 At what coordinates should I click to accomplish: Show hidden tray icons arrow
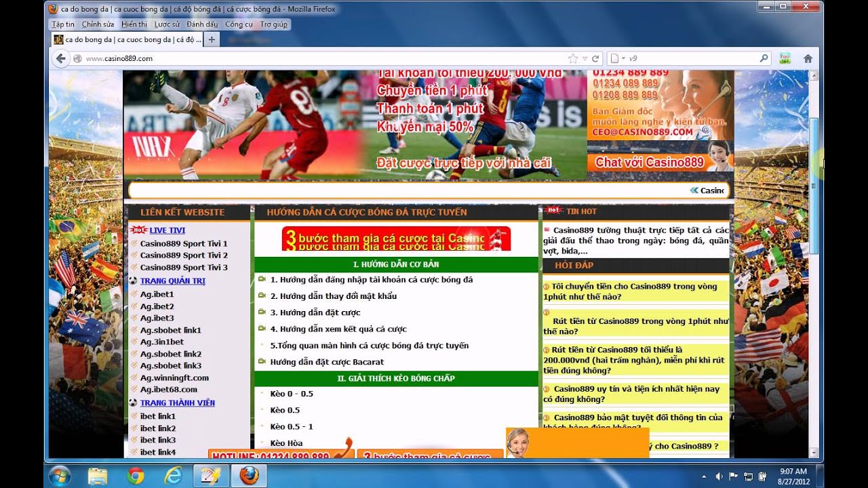[703, 476]
